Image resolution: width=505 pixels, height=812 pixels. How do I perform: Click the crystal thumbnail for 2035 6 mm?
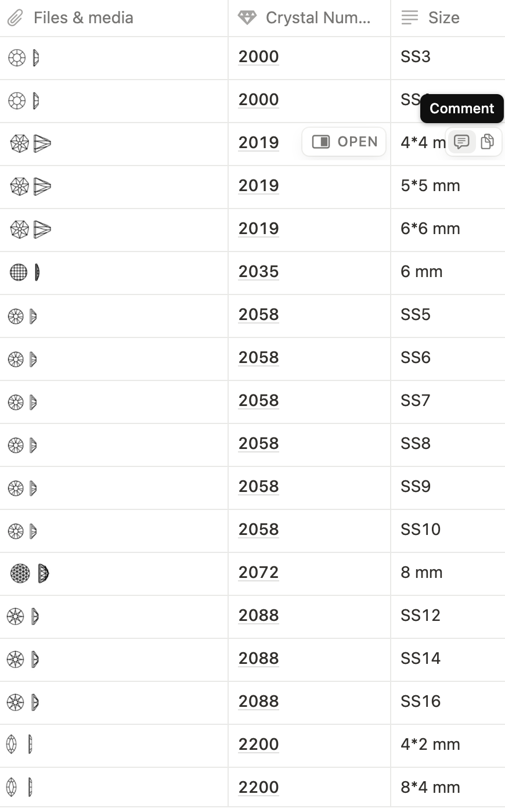pyautogui.click(x=26, y=272)
